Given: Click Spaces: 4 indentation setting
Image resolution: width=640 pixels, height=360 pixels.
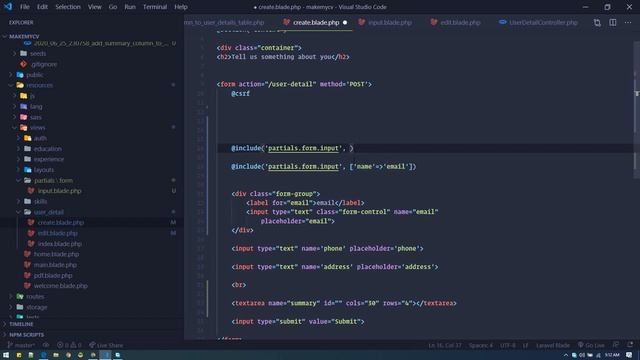Looking at the screenshot, I should point(480,345).
